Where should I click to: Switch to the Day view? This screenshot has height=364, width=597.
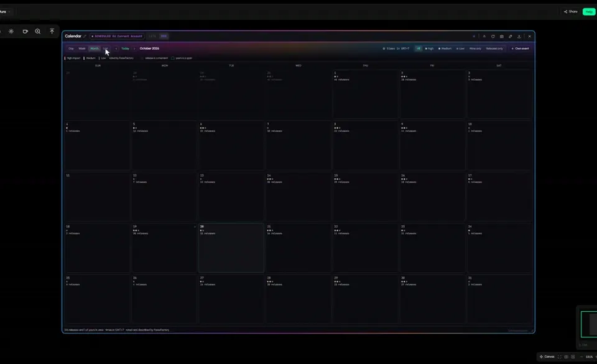coord(71,48)
